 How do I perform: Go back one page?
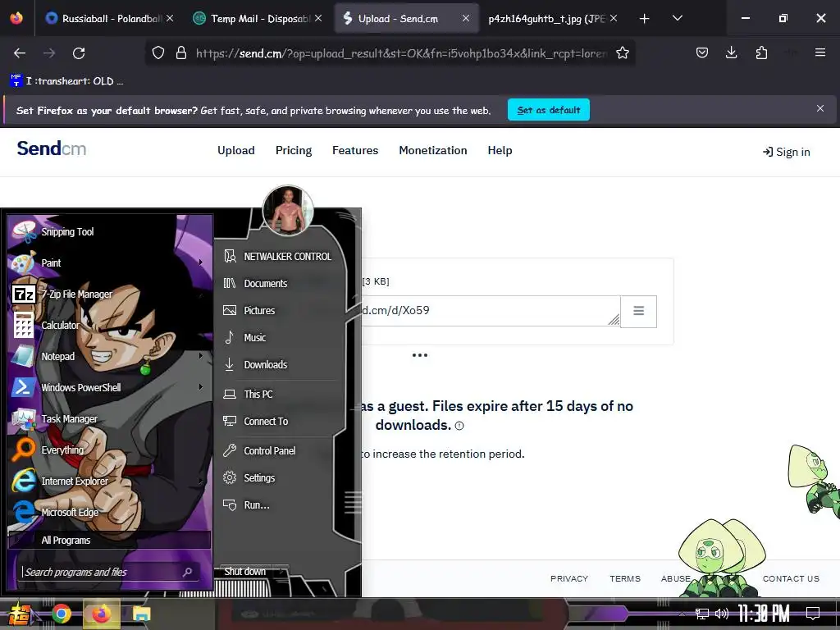(x=20, y=53)
